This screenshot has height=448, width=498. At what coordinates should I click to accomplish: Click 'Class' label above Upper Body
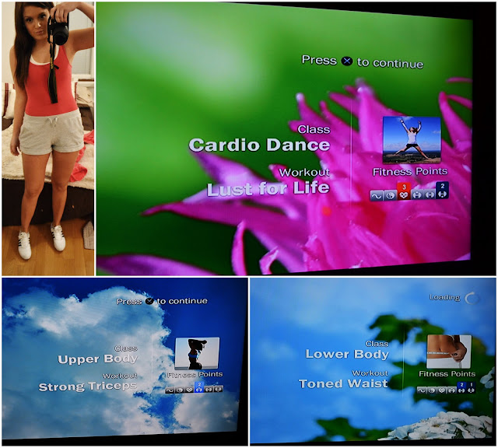click(x=126, y=348)
